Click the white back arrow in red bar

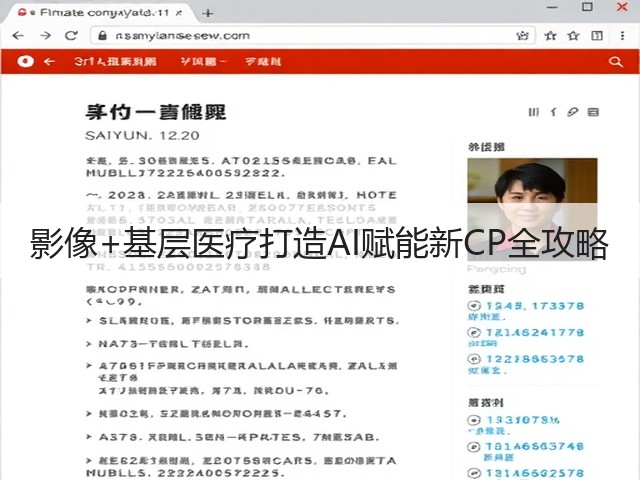(49, 62)
